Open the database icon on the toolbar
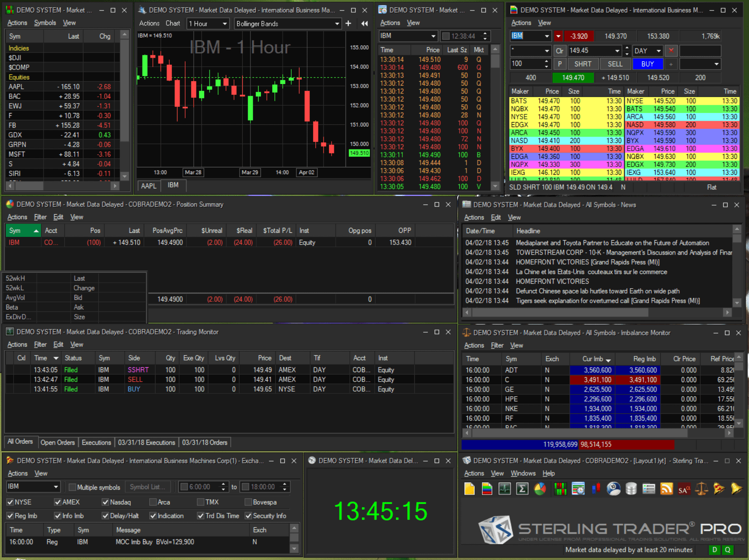Image resolution: width=749 pixels, height=560 pixels. pyautogui.click(x=631, y=489)
